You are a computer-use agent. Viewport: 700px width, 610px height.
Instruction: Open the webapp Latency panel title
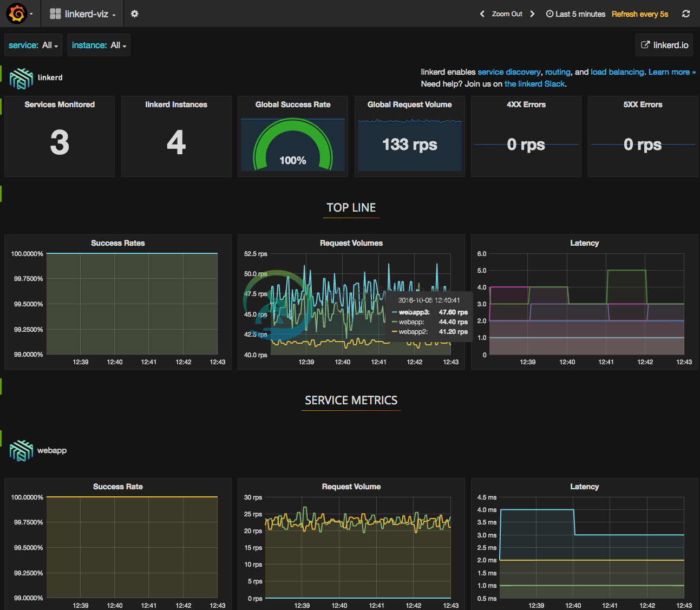tap(585, 487)
